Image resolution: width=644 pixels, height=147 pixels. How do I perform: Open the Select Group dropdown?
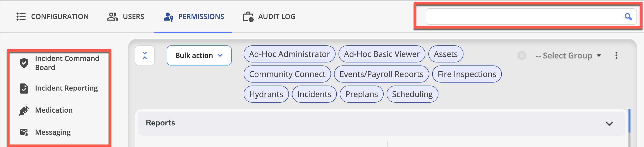click(568, 55)
